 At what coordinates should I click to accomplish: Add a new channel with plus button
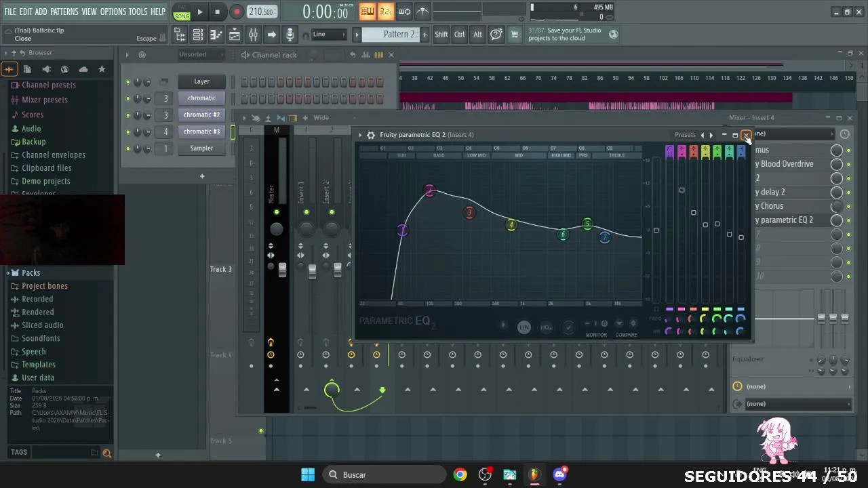pyautogui.click(x=201, y=176)
